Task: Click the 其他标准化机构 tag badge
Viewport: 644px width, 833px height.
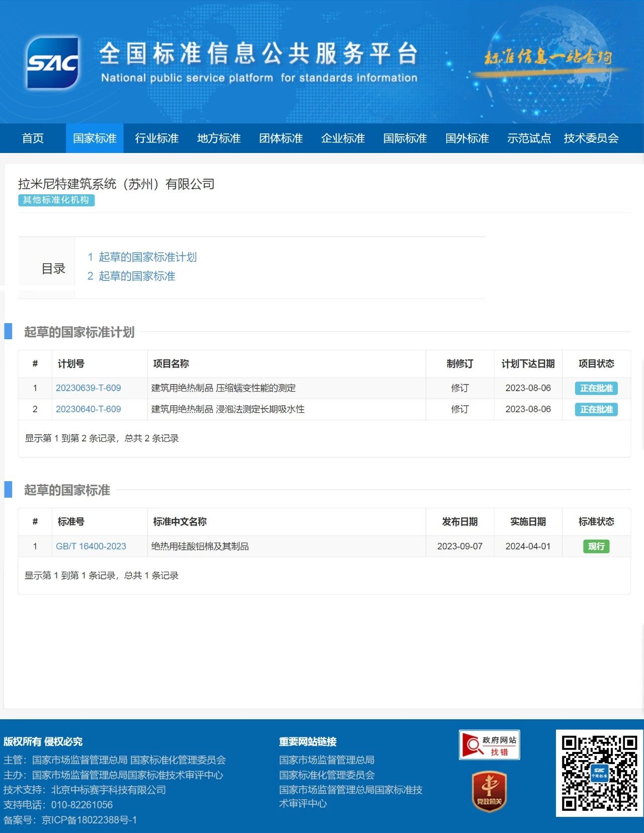Action: [56, 200]
